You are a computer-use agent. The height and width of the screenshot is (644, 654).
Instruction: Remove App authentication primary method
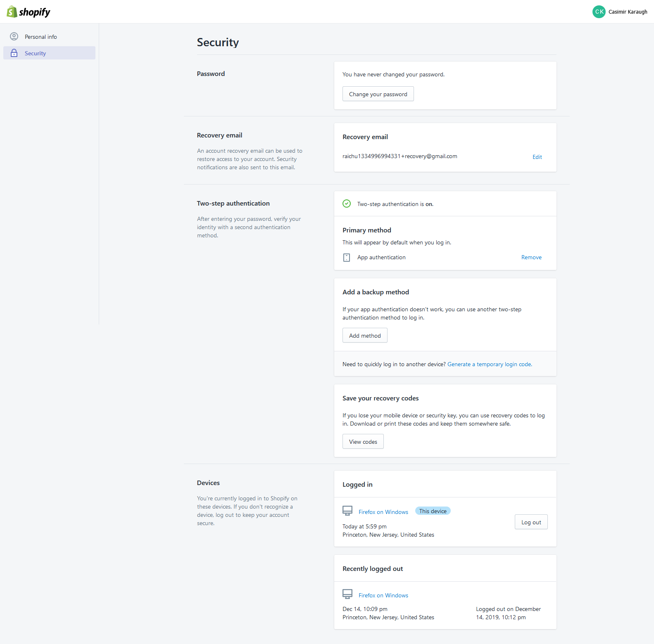[x=531, y=258]
